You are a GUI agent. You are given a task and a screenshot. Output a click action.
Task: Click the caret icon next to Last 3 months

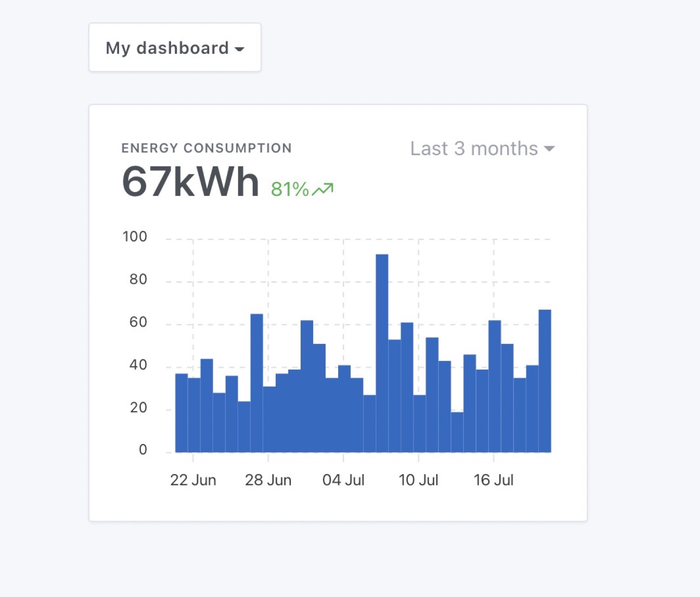coord(550,149)
